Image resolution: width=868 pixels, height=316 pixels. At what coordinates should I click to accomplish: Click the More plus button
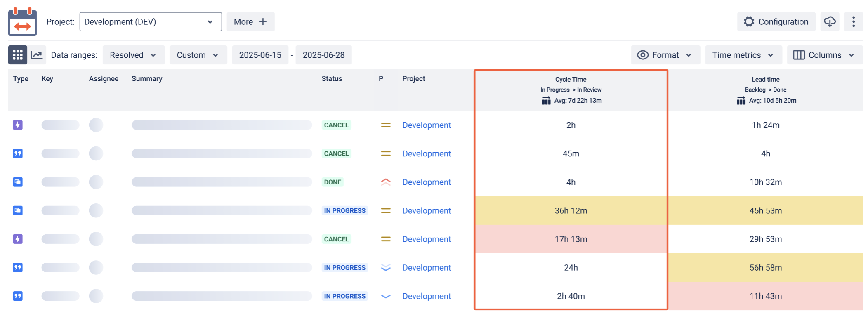tap(250, 21)
